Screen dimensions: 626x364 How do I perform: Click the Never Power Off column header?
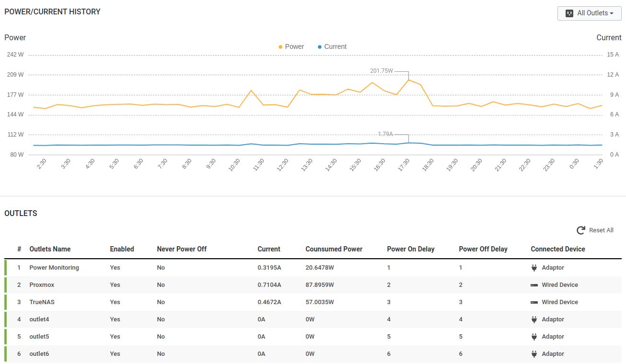(182, 249)
